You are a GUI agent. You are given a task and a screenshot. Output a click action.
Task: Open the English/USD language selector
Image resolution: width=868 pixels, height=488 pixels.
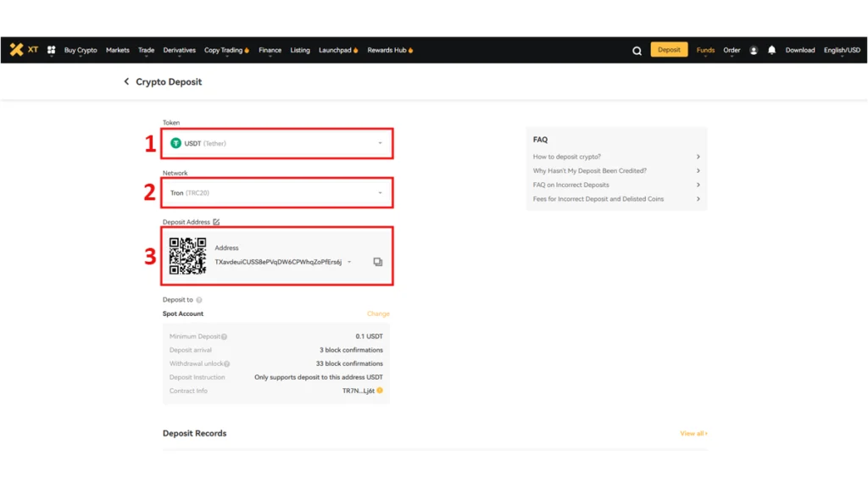[x=842, y=50]
